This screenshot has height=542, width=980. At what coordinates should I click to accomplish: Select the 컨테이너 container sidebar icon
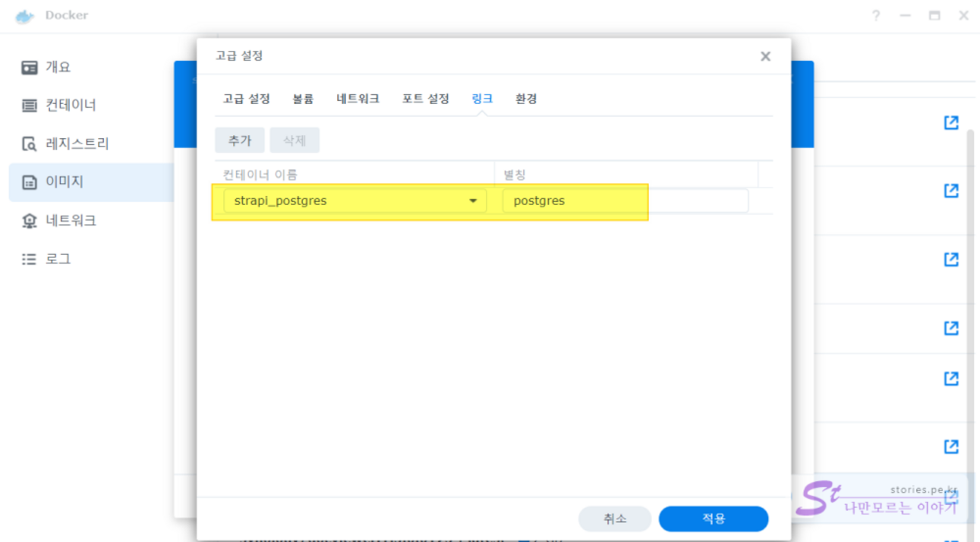coord(30,106)
